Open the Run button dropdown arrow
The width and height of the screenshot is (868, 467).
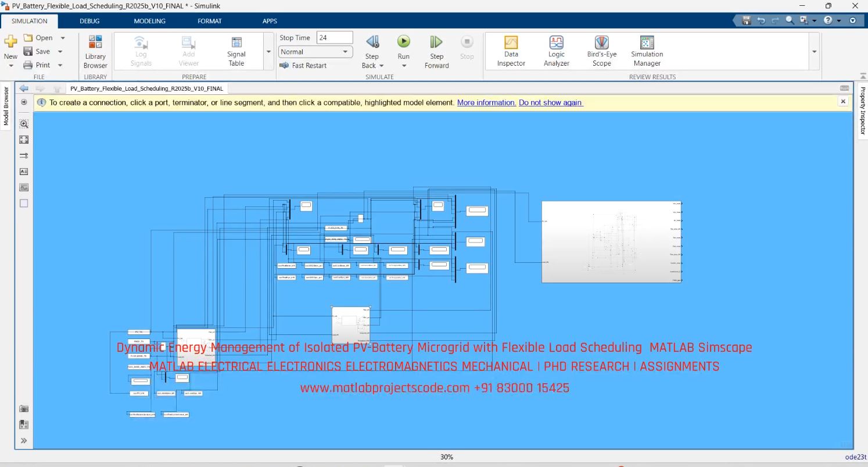(403, 66)
